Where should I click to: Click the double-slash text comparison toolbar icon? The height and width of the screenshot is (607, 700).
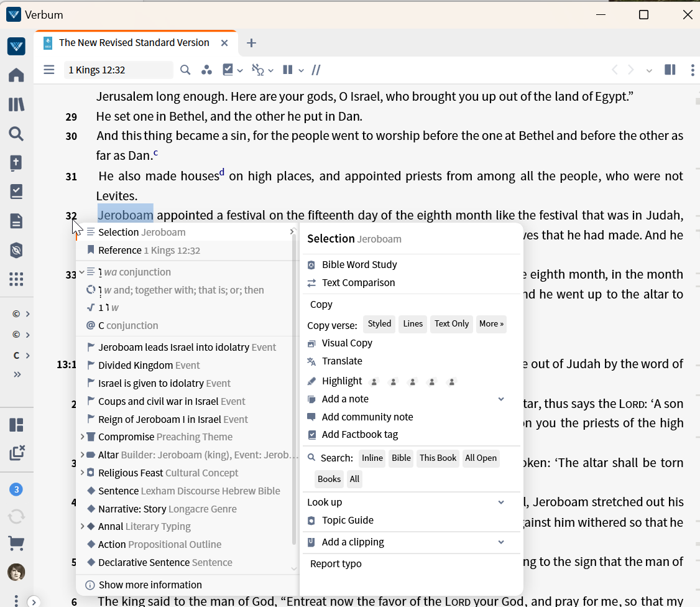[x=316, y=70]
